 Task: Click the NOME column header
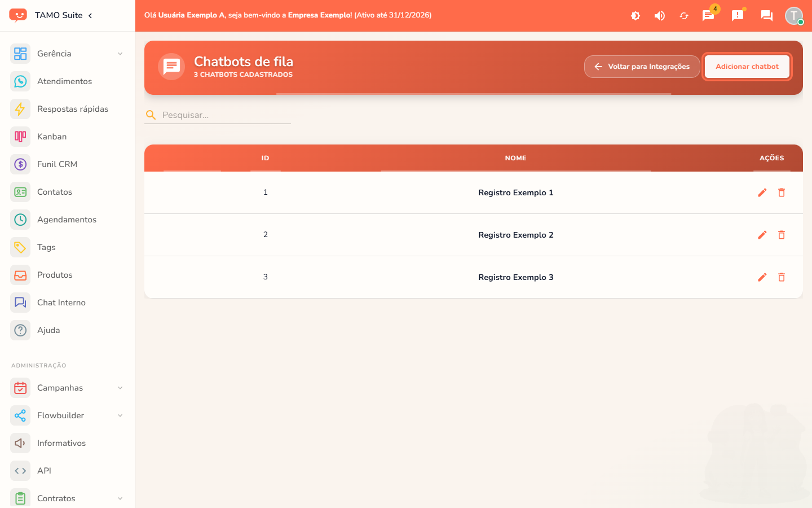tap(515, 158)
